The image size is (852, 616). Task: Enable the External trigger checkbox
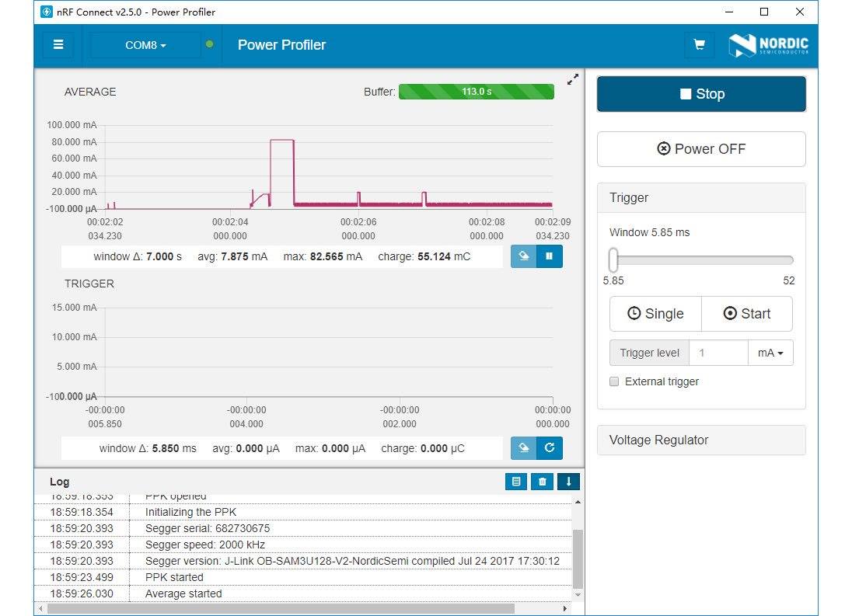pyautogui.click(x=614, y=381)
